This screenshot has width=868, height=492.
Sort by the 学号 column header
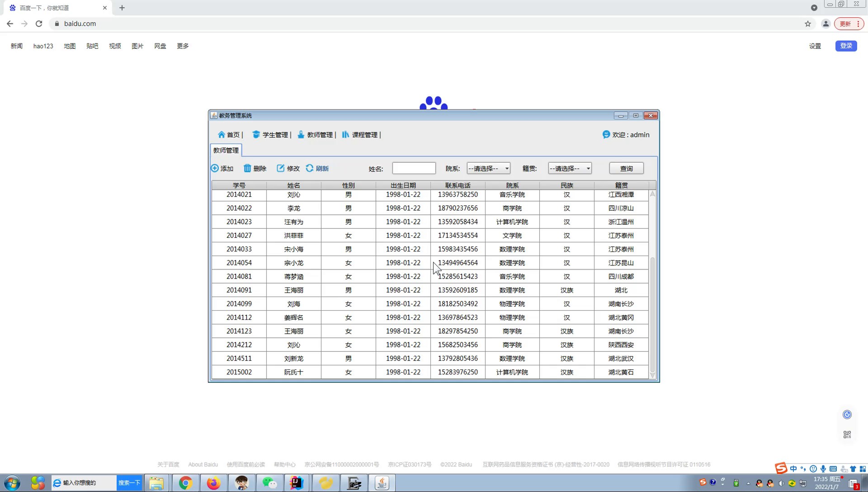(239, 185)
